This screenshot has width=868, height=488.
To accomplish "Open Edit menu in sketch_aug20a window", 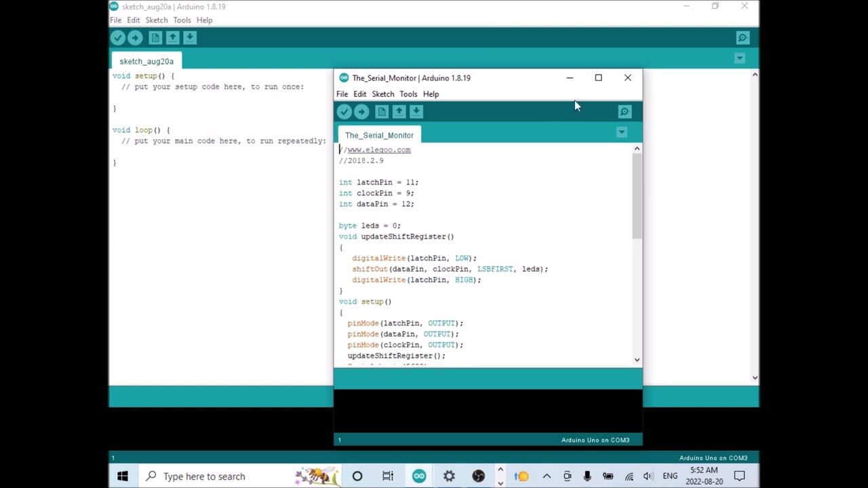I will pyautogui.click(x=133, y=20).
